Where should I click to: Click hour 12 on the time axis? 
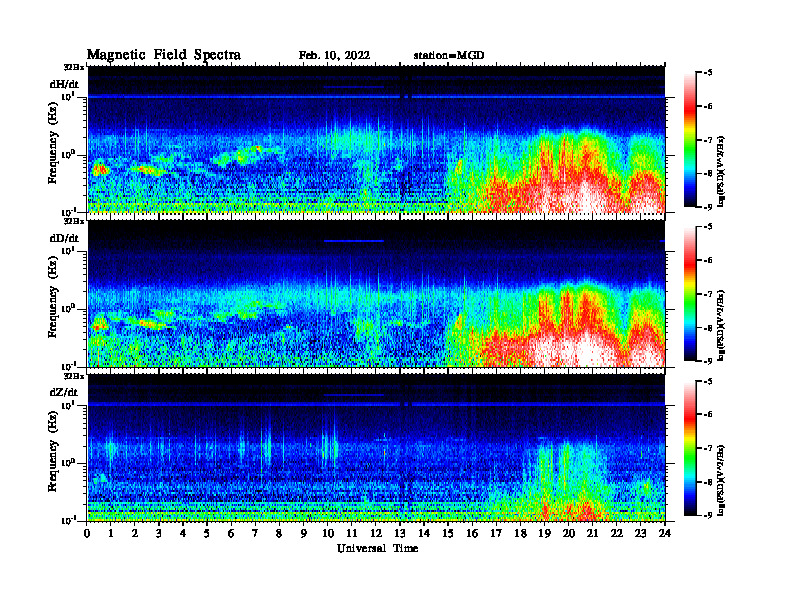coord(376,533)
